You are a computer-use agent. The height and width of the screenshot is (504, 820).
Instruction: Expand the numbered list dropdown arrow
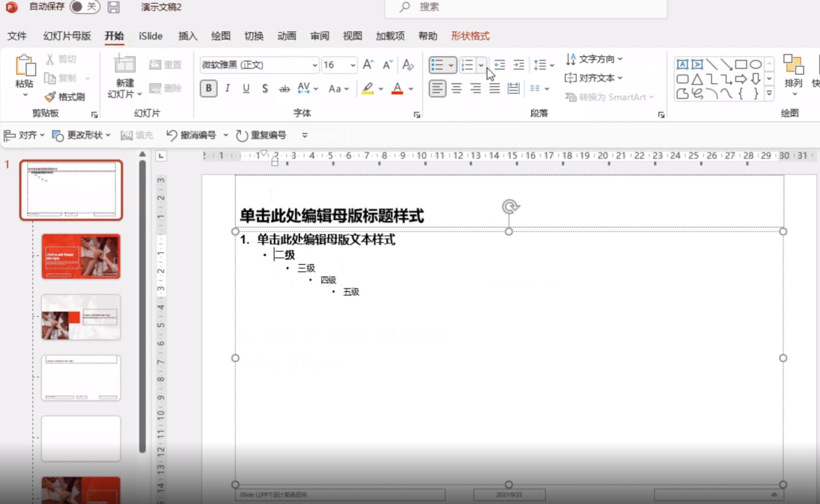click(480, 65)
